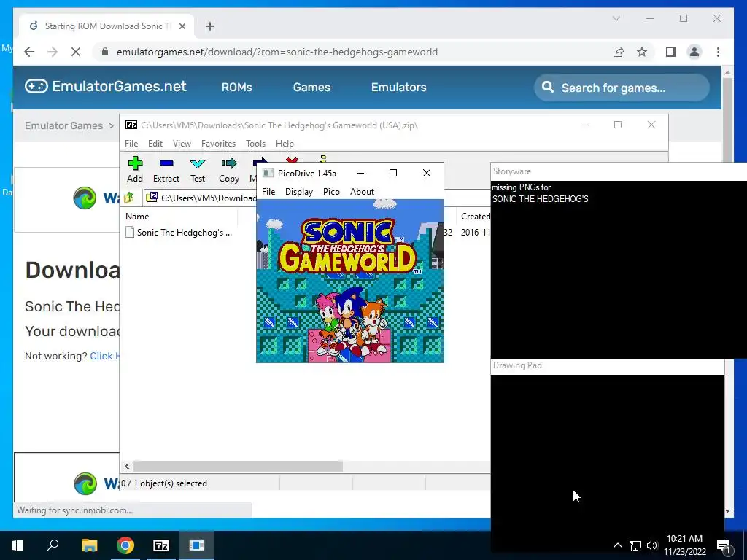Click the Storyware panel title
This screenshot has width=747, height=560.
[x=512, y=171]
